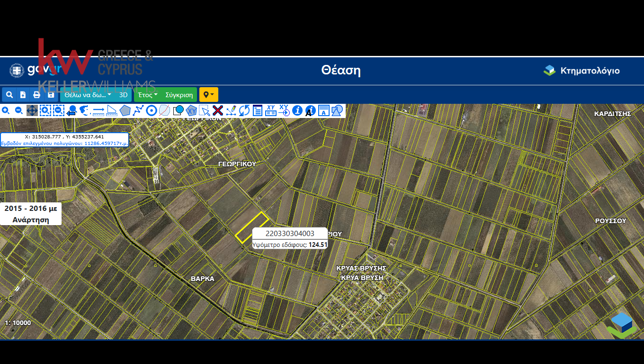Select the zoom out tool
The width and height of the screenshot is (644, 364).
(19, 110)
